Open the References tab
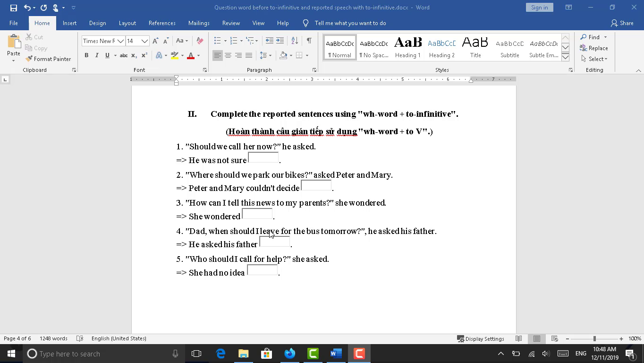 point(162,23)
